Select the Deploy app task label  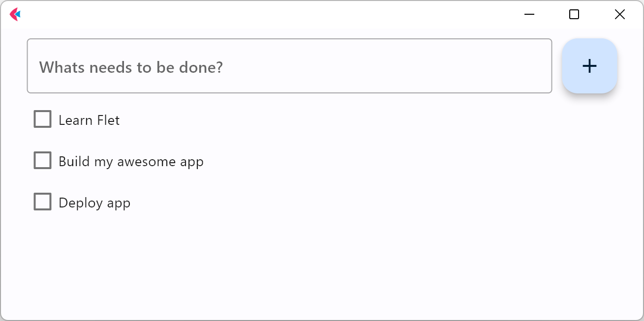pos(94,203)
